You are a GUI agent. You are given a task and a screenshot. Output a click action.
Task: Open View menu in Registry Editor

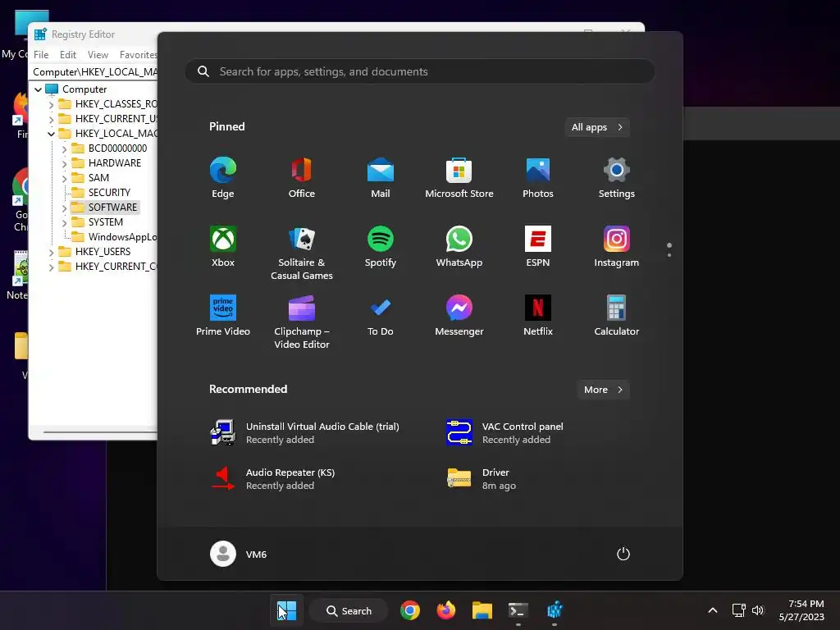[x=98, y=55]
